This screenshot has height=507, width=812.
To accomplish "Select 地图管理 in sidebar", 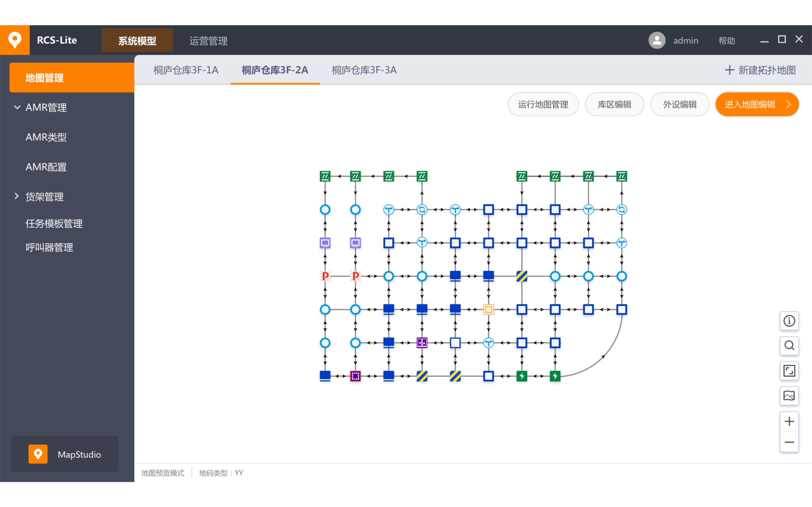I will point(72,77).
